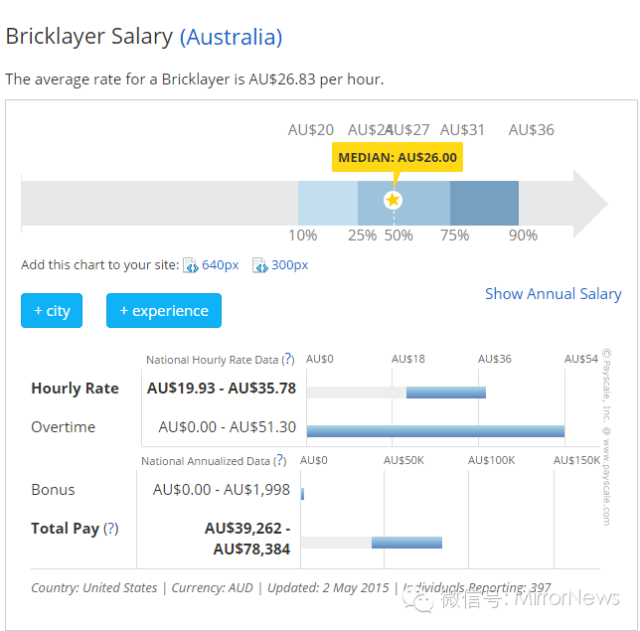Click the Total Pay row label
640x631 pixels.
coord(65,529)
